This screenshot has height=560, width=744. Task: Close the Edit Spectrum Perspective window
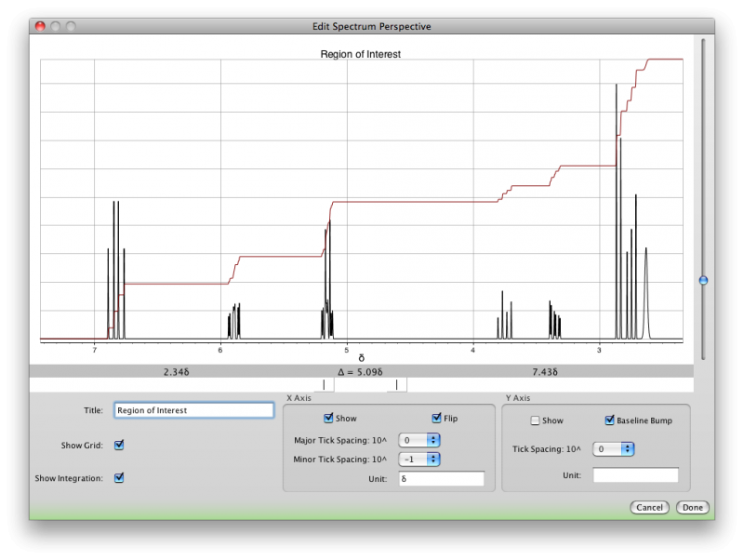point(40,26)
